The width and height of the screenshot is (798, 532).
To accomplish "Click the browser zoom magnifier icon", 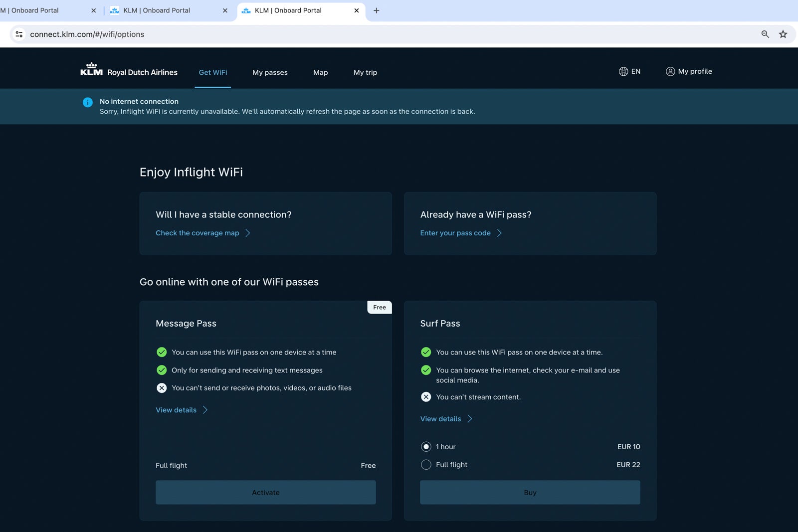I will pyautogui.click(x=765, y=34).
